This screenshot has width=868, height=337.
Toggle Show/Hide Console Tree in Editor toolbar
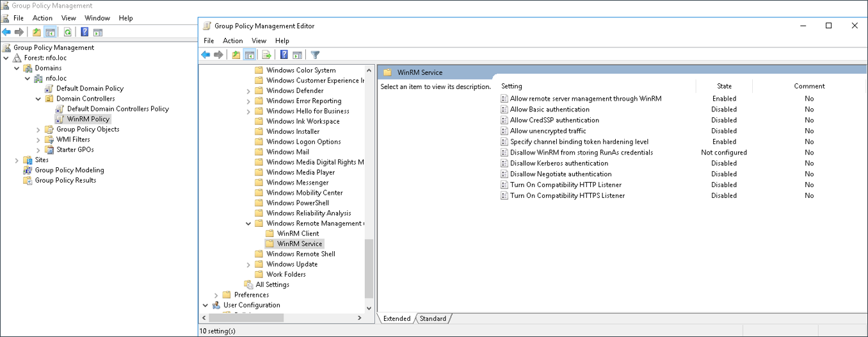[x=250, y=55]
